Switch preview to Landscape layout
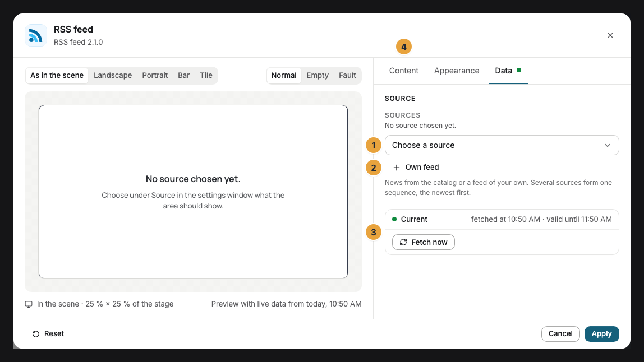This screenshot has width=644, height=362. coord(113,76)
